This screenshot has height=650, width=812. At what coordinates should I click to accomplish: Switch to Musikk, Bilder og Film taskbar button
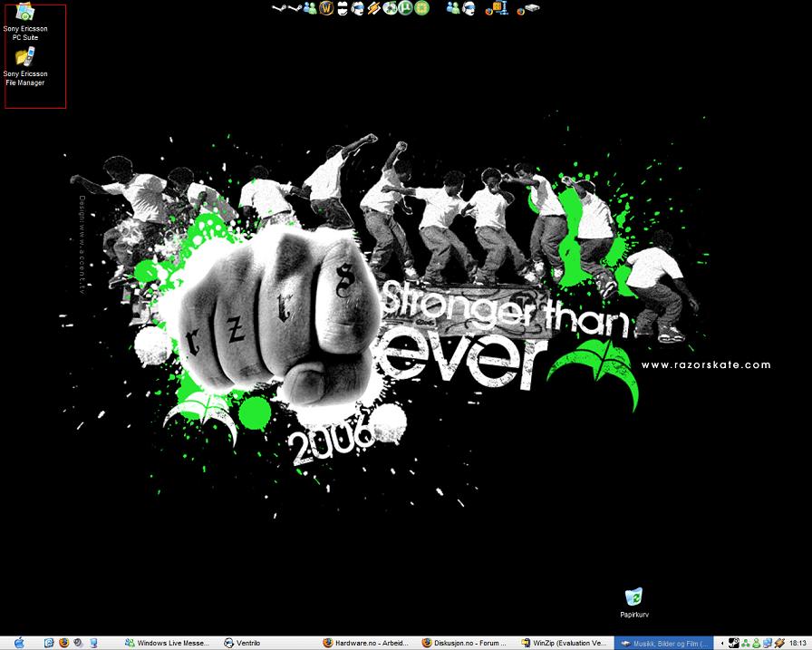pyautogui.click(x=664, y=643)
